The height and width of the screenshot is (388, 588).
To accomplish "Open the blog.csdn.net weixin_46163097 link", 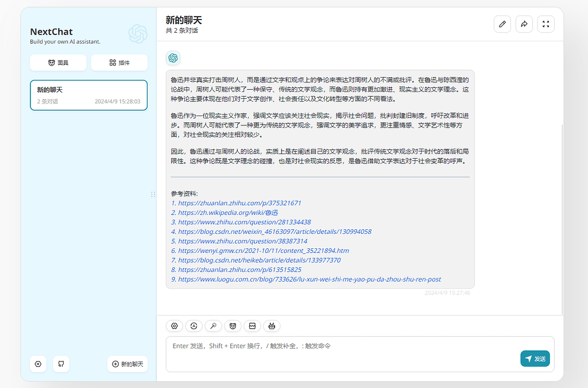I will click(272, 232).
